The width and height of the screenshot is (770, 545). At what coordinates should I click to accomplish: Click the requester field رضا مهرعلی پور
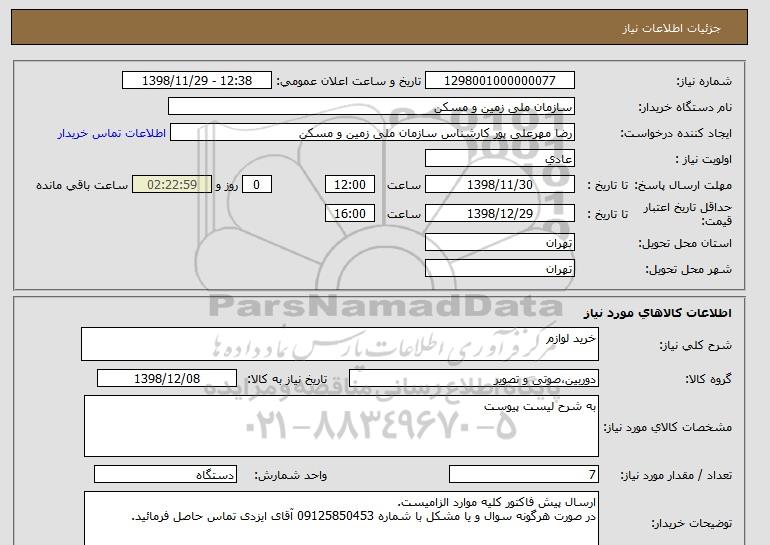[372, 133]
